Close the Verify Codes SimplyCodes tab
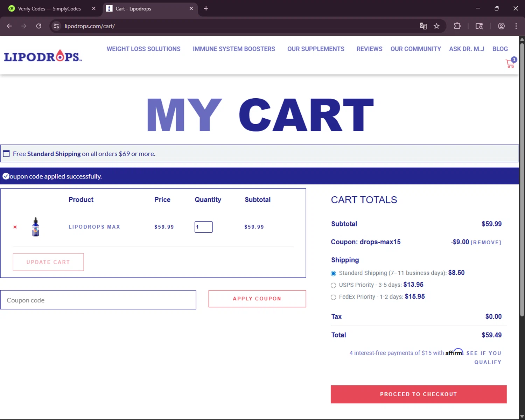 click(93, 8)
